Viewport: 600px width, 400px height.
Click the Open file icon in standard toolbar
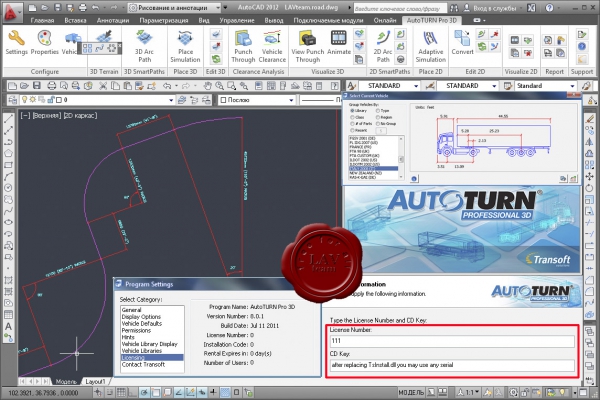pos(24,86)
